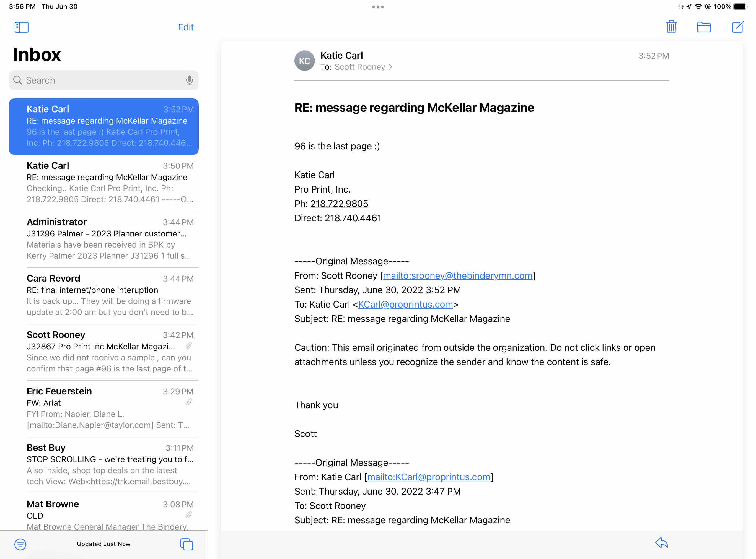Open the three-dot multitasking menu at top
This screenshot has height=559, width=756.
[378, 7]
